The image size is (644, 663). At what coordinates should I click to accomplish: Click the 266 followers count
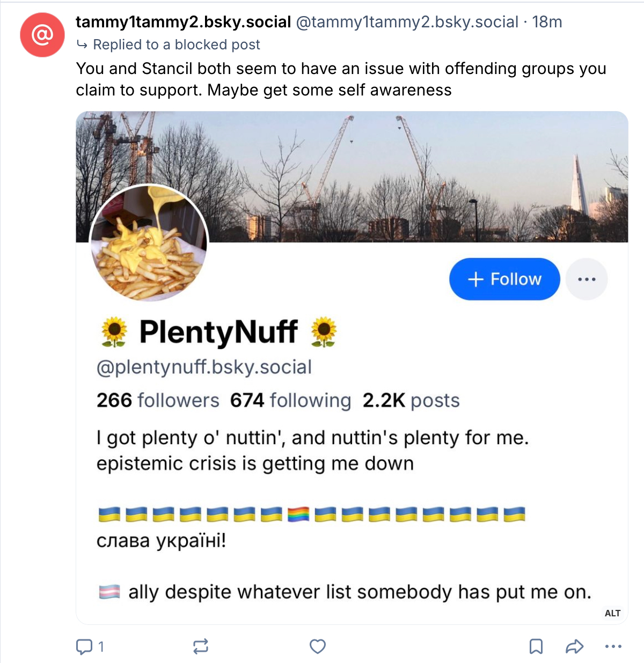pyautogui.click(x=158, y=400)
